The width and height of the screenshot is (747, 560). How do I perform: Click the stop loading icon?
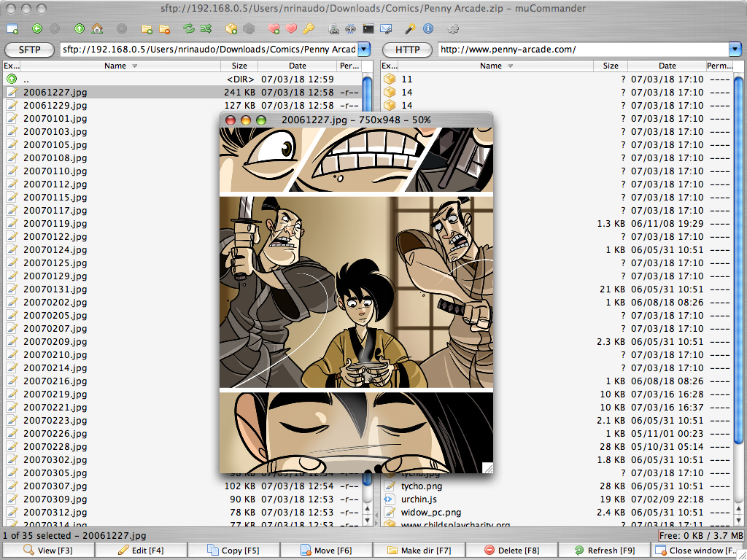click(x=122, y=29)
